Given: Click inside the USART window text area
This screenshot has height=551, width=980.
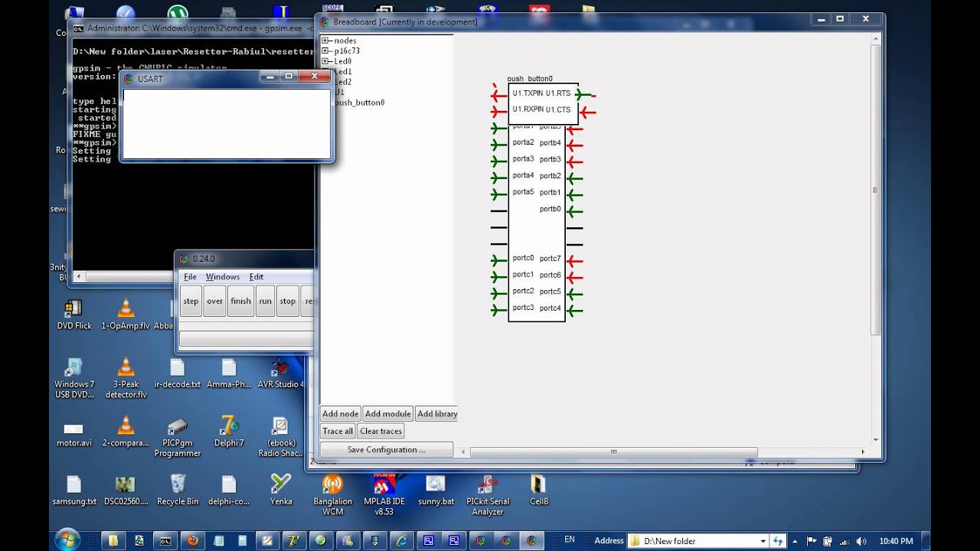Looking at the screenshot, I should [226, 124].
